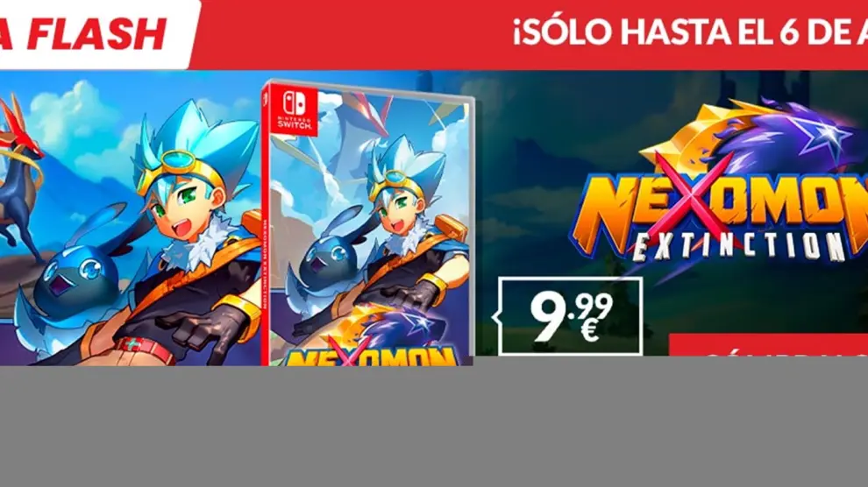Viewport: 868px width, 487px height.
Task: Click the gray area beneath the banner
Action: click(434, 427)
